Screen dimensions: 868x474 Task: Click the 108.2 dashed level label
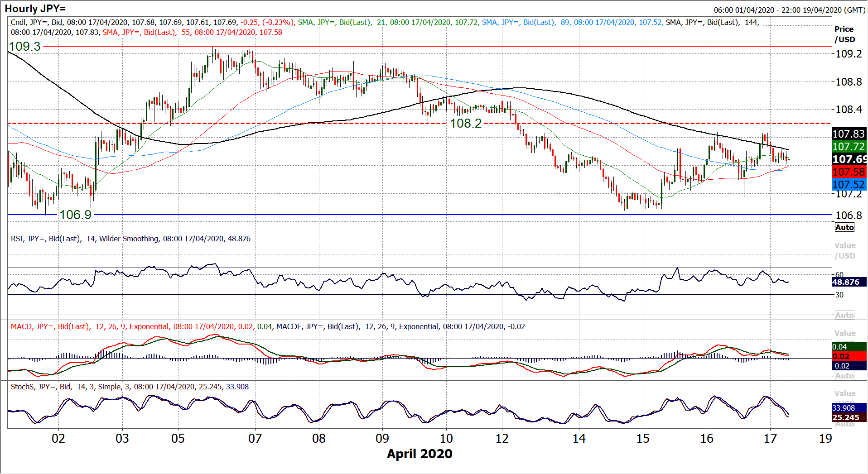pos(466,123)
